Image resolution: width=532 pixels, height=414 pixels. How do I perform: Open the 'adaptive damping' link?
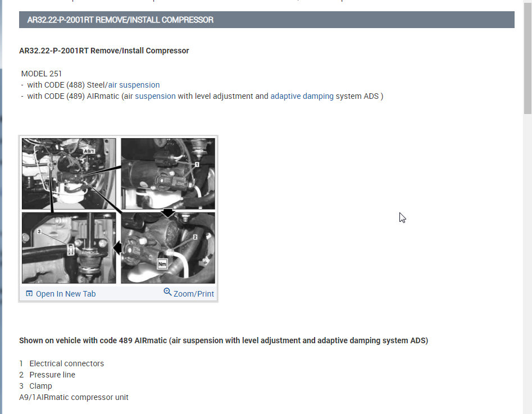pos(302,97)
